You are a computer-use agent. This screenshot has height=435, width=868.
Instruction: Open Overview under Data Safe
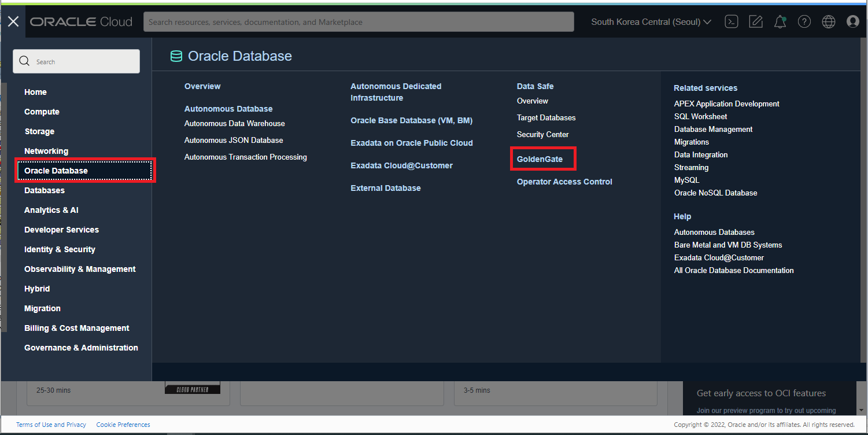[533, 101]
